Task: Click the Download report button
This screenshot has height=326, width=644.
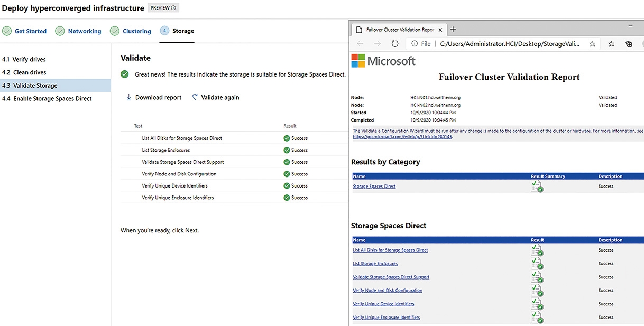Action: (x=153, y=98)
